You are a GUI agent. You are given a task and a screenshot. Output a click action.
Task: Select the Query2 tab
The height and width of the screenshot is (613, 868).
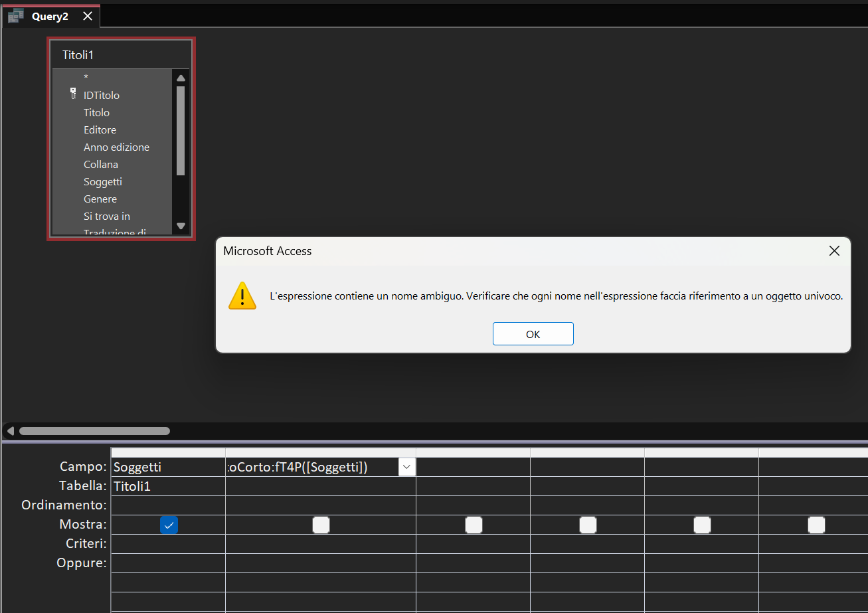coord(50,17)
